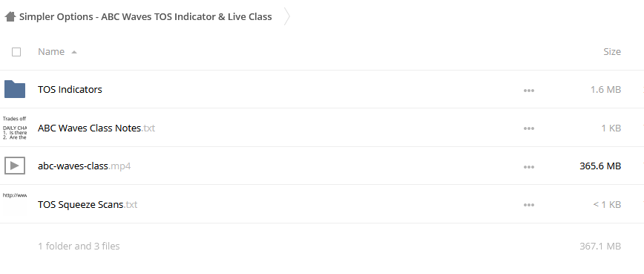Sort the file list by Name column
Screen dimensions: 644x274
pyautogui.click(x=51, y=52)
